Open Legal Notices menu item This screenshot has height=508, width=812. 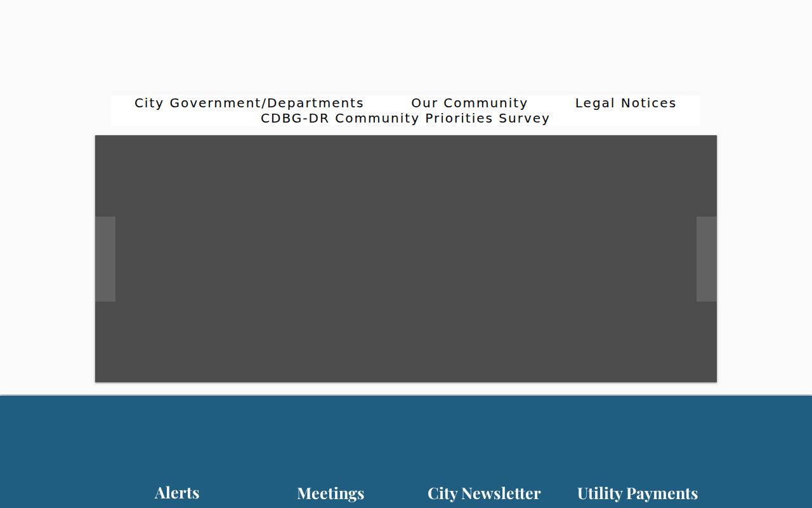pos(625,103)
